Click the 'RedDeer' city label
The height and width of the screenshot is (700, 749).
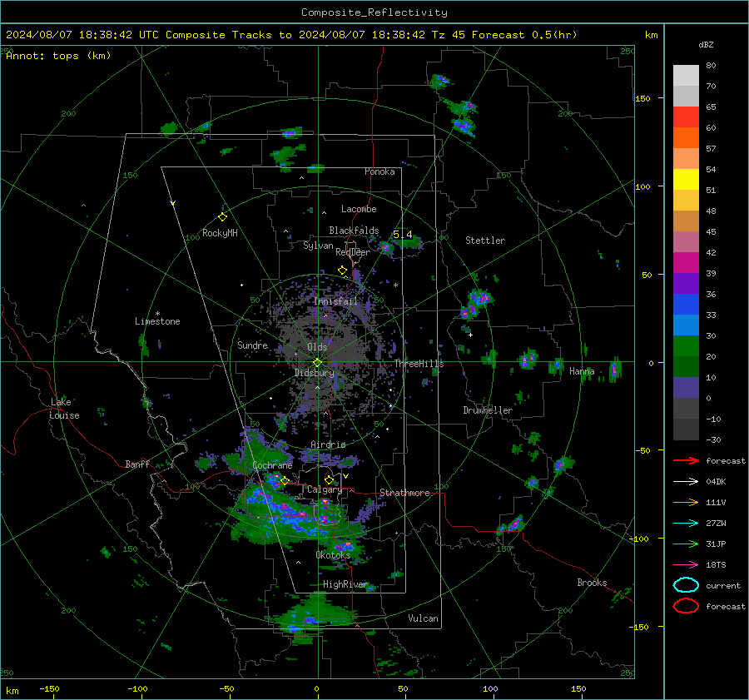(x=353, y=252)
